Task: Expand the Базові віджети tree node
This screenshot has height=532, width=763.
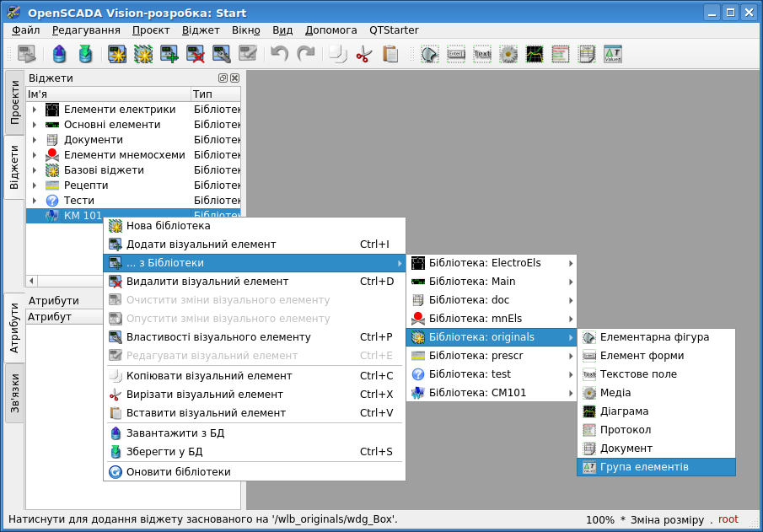Action: pos(34,170)
